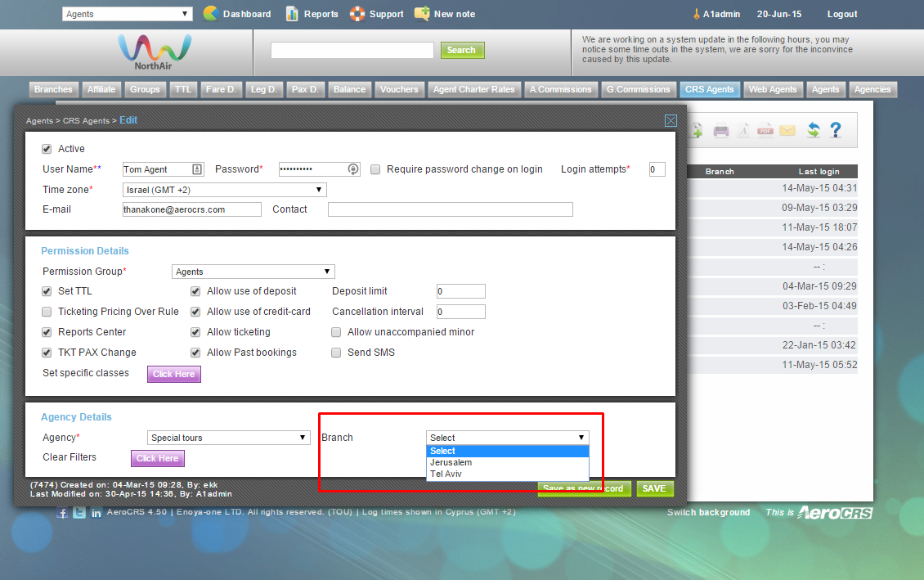Toggle Allow Past bookings checkbox
The height and width of the screenshot is (580, 924).
click(x=195, y=353)
